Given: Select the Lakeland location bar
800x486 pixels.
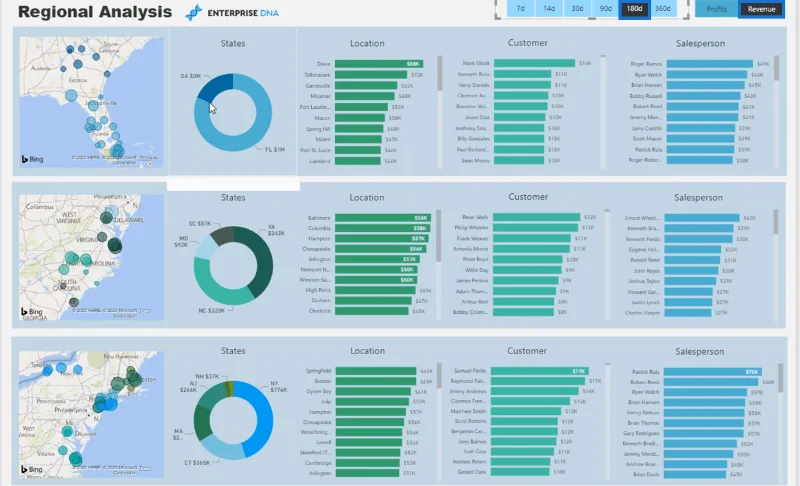Looking at the screenshot, I should [x=358, y=161].
